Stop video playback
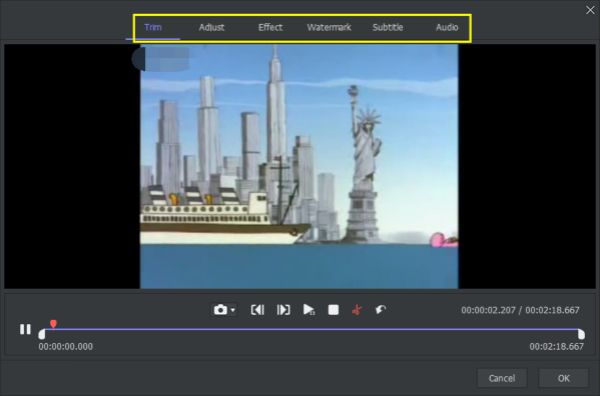 [333, 310]
